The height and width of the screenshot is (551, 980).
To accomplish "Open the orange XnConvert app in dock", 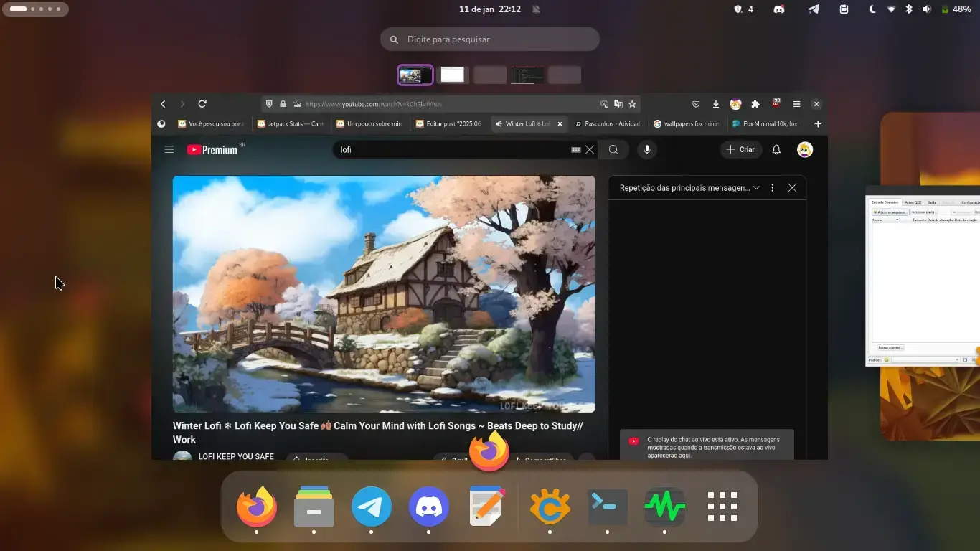I will pyautogui.click(x=550, y=507).
